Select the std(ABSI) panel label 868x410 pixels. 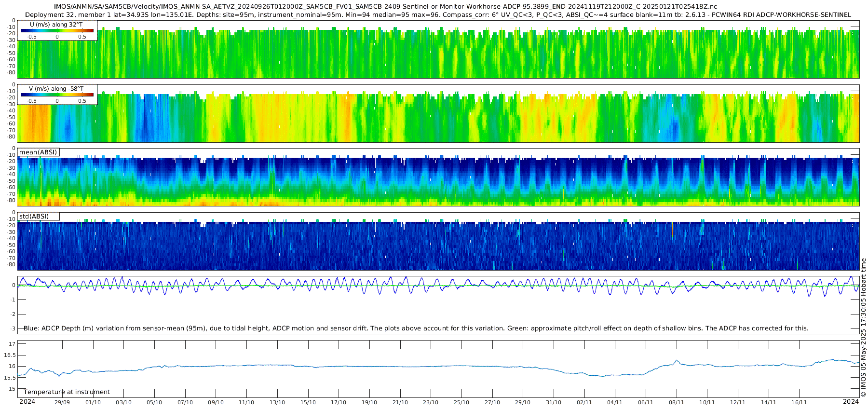click(38, 216)
